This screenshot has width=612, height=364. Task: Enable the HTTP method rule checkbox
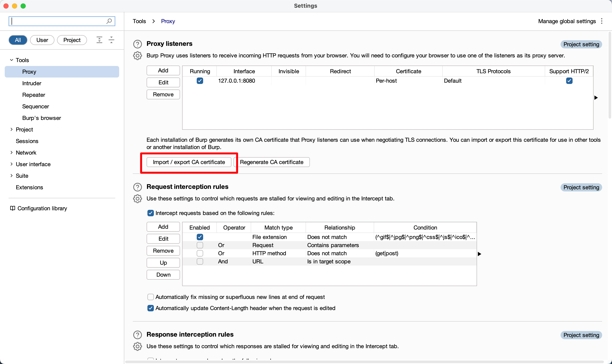click(x=200, y=253)
